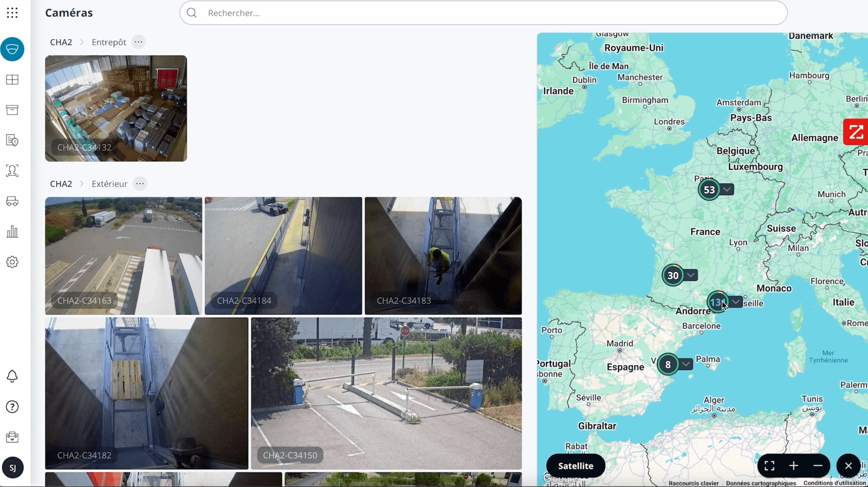Select the camera dome icon in sidebar
The width and height of the screenshot is (868, 487).
click(12, 49)
